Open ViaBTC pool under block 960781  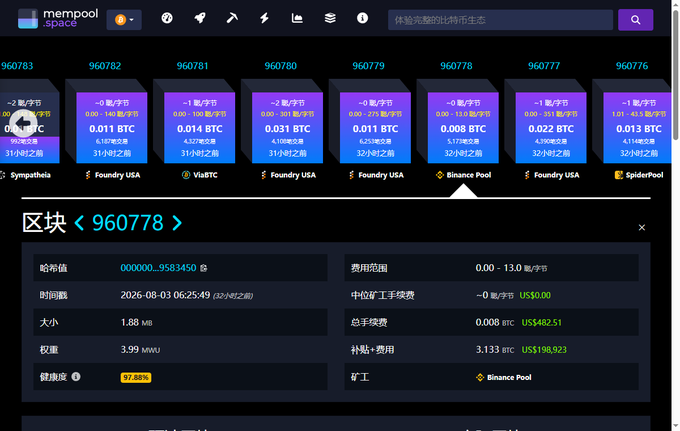coord(199,175)
